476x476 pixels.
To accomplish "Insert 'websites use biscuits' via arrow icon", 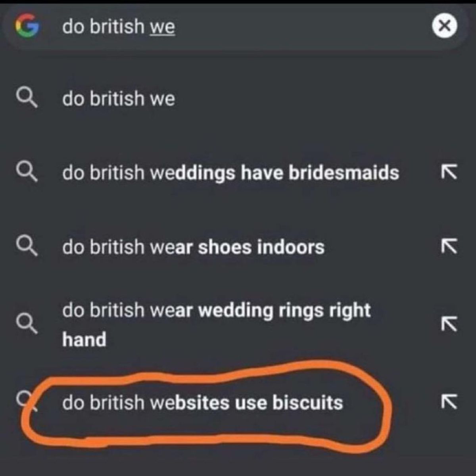I will tap(449, 401).
